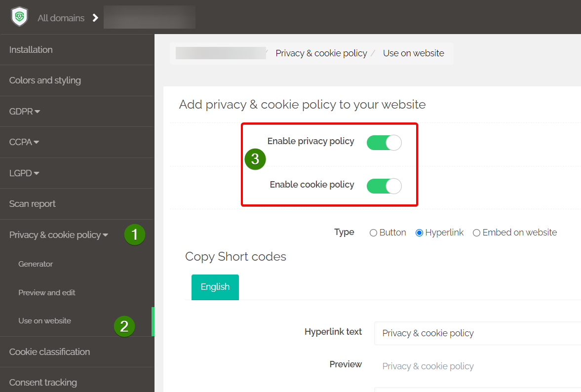Open Cookie classification settings
The height and width of the screenshot is (392, 581).
click(x=49, y=352)
